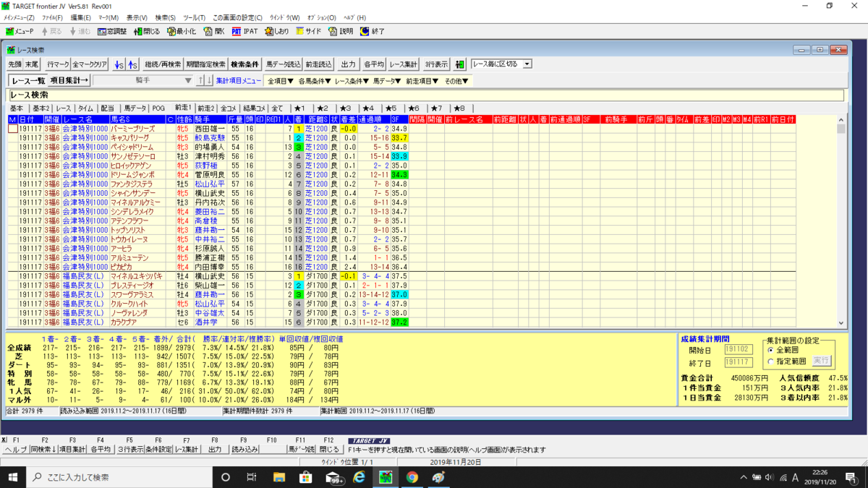Toggle mark box for first row パーミーブリーズ

coord(13,129)
